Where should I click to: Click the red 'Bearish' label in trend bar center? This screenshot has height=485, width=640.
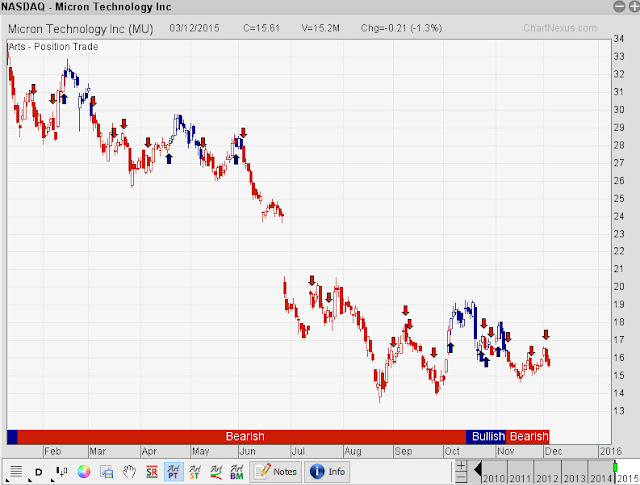[245, 436]
